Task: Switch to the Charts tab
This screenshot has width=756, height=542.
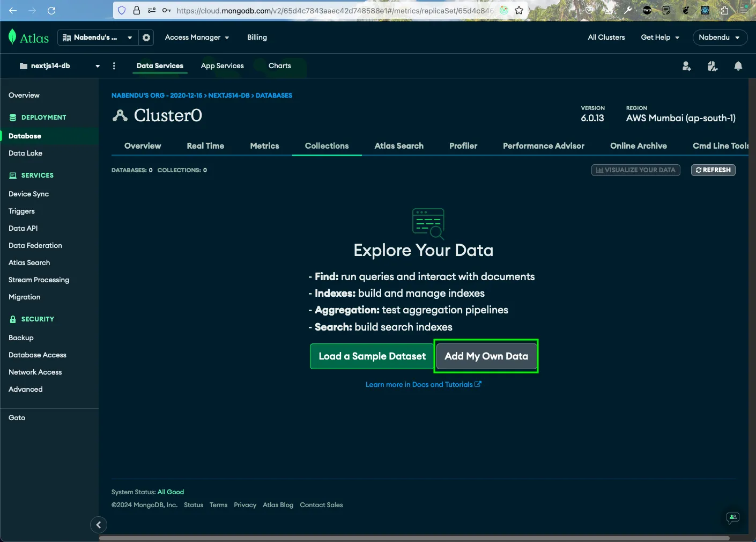Action: click(x=279, y=66)
